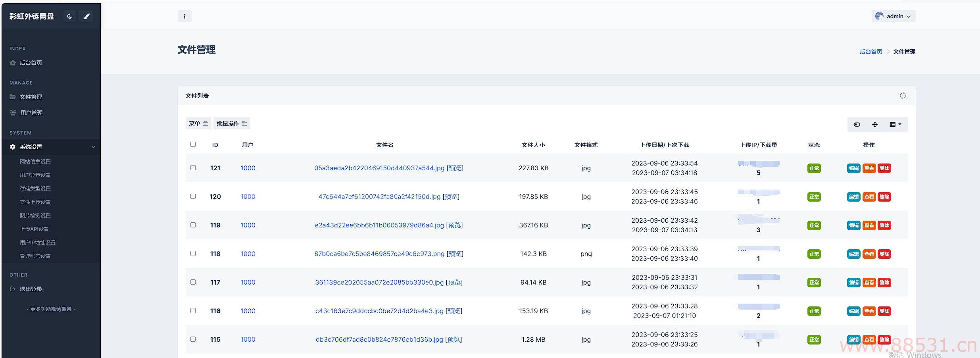Click the 后台首页 breadcrumb link
The width and height of the screenshot is (980, 358).
871,52
